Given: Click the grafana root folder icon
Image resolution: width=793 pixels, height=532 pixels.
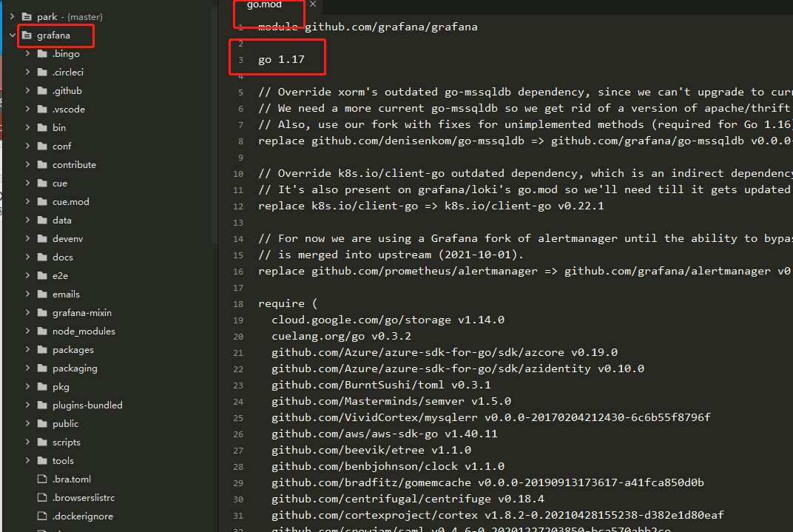Looking at the screenshot, I should click(27, 36).
